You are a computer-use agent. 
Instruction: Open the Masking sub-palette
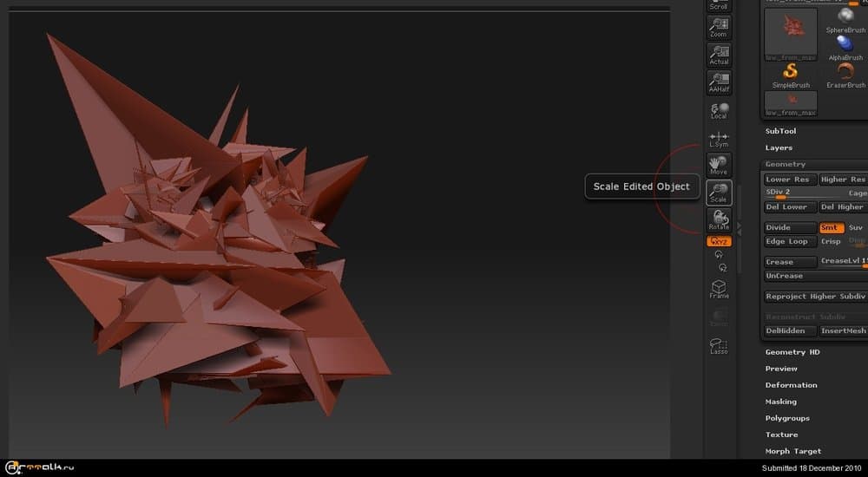pos(780,402)
